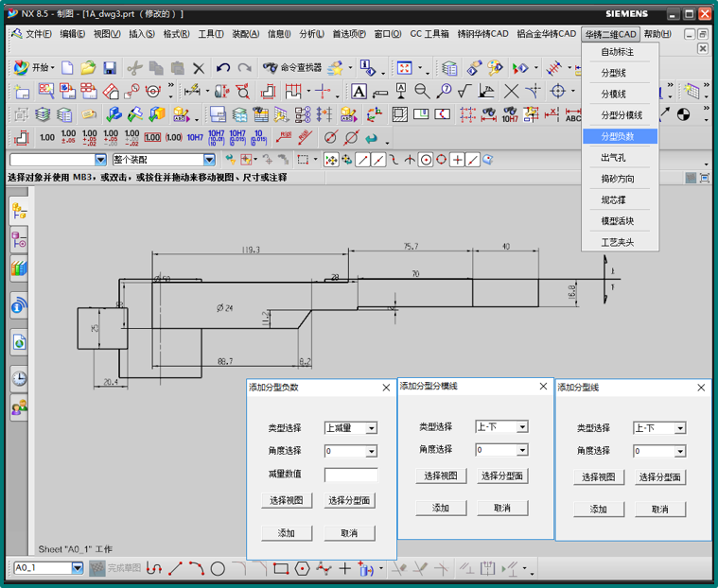Viewport: 718px width, 588px height.
Task: Toggle snap to existing point option
Action: (457, 160)
